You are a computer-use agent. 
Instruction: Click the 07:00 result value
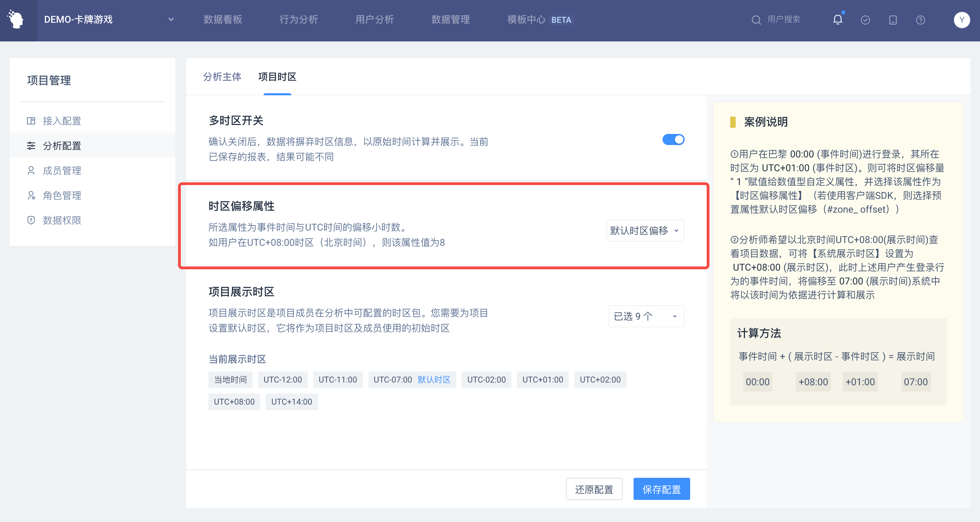[x=916, y=382]
